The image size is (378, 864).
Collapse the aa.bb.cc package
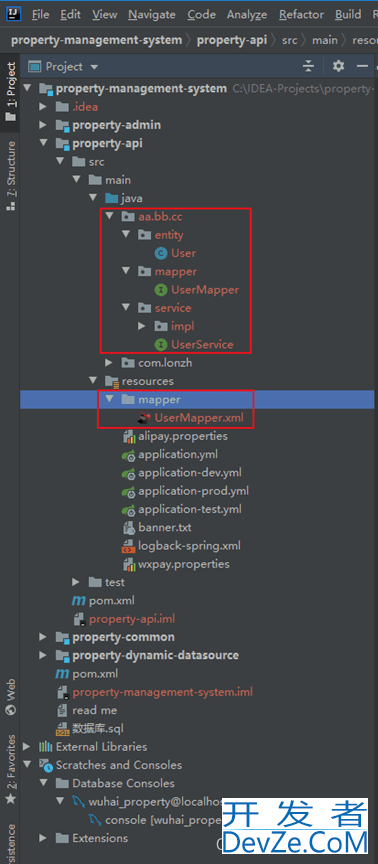(109, 217)
